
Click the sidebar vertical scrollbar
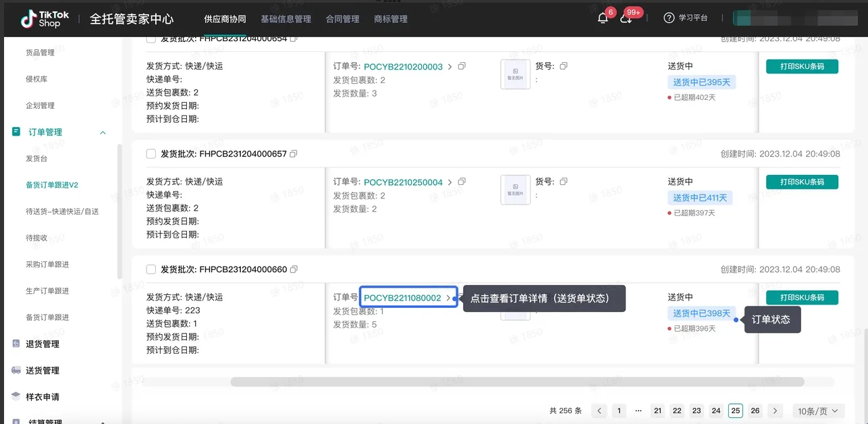119,211
